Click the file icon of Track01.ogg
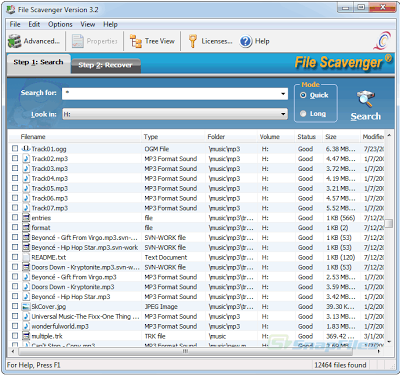Image resolution: width=400 pixels, height=375 pixels. click(x=26, y=149)
